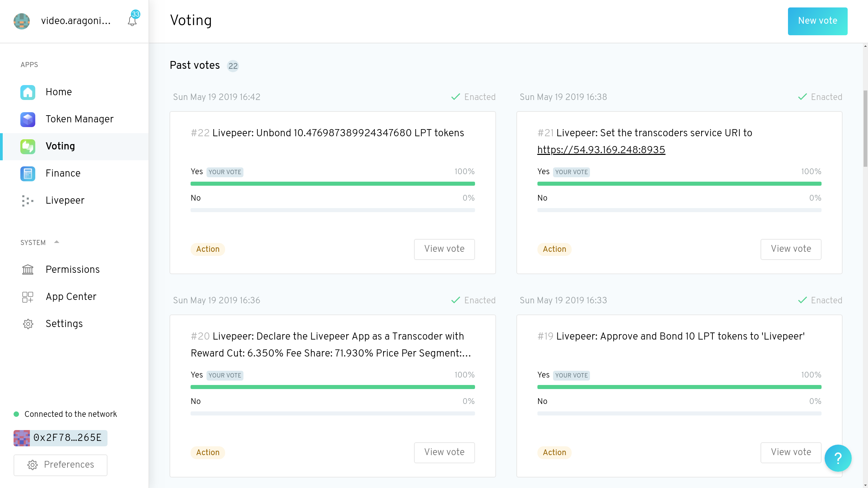The image size is (868, 488).
Task: Click the vote #20 title about Reward Cut
Action: [331, 345]
